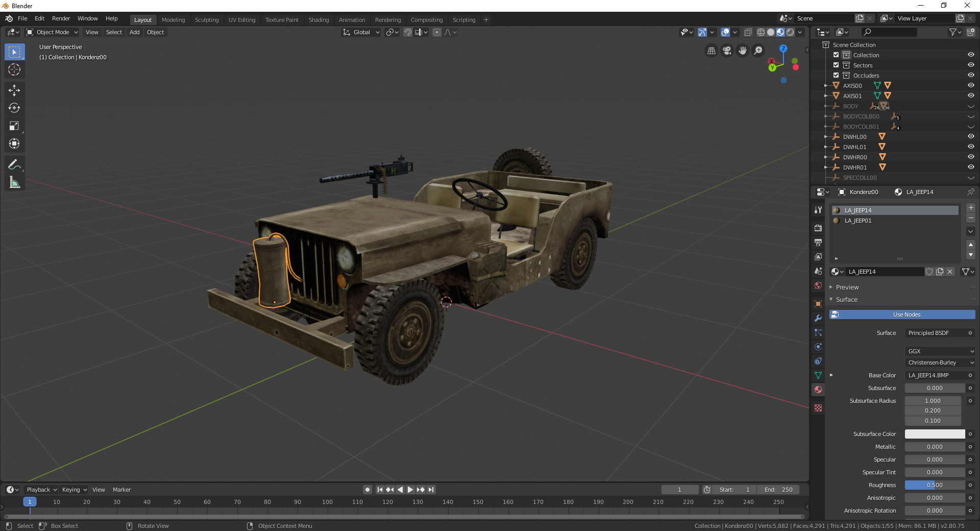This screenshot has width=980, height=531.
Task: Hide DWHR01 with its eye icon
Action: click(971, 167)
